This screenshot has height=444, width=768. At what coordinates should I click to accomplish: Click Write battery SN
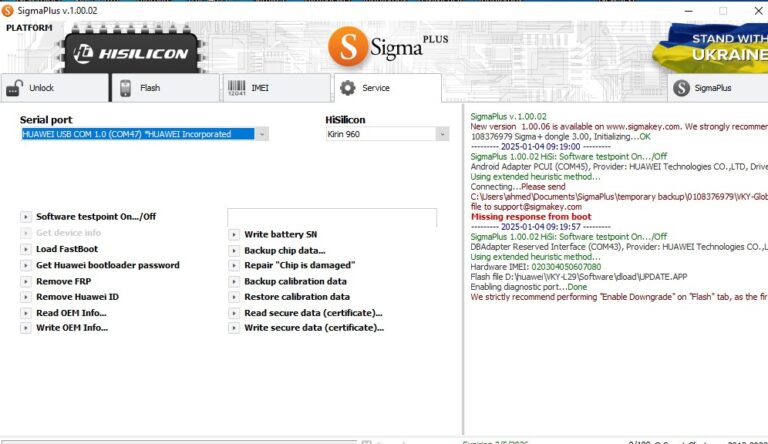tap(281, 234)
